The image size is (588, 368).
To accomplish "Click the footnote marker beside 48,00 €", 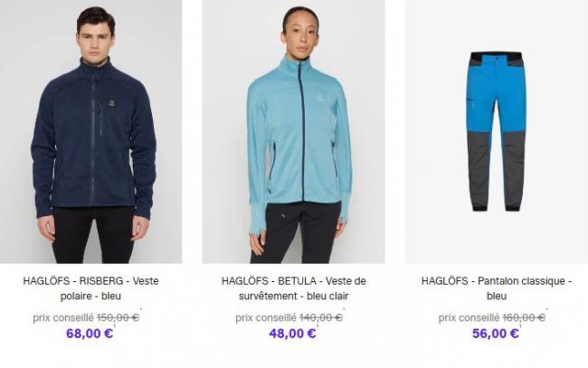I will pos(318,327).
